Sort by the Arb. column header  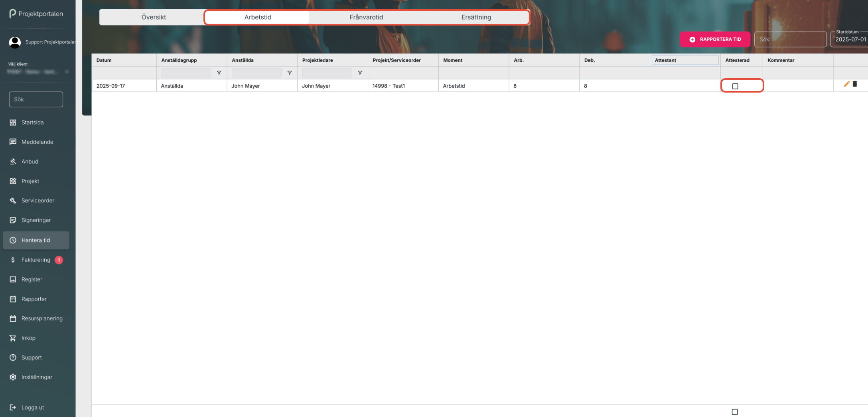(x=544, y=60)
